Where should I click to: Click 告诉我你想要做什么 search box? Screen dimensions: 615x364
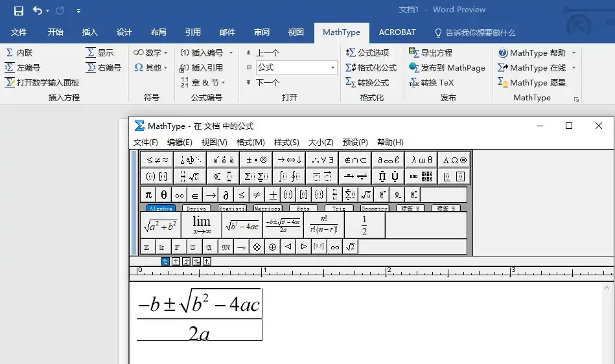pos(476,32)
